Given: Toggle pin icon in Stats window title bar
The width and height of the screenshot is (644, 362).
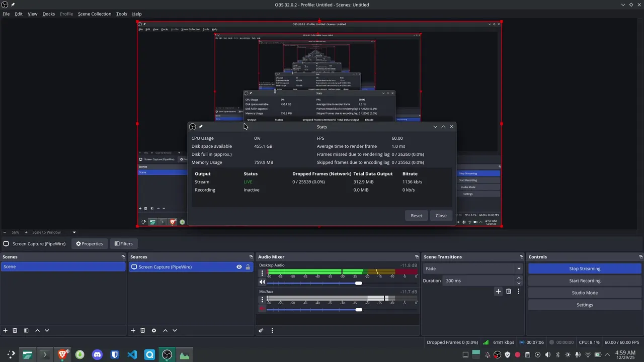Looking at the screenshot, I should [x=201, y=127].
